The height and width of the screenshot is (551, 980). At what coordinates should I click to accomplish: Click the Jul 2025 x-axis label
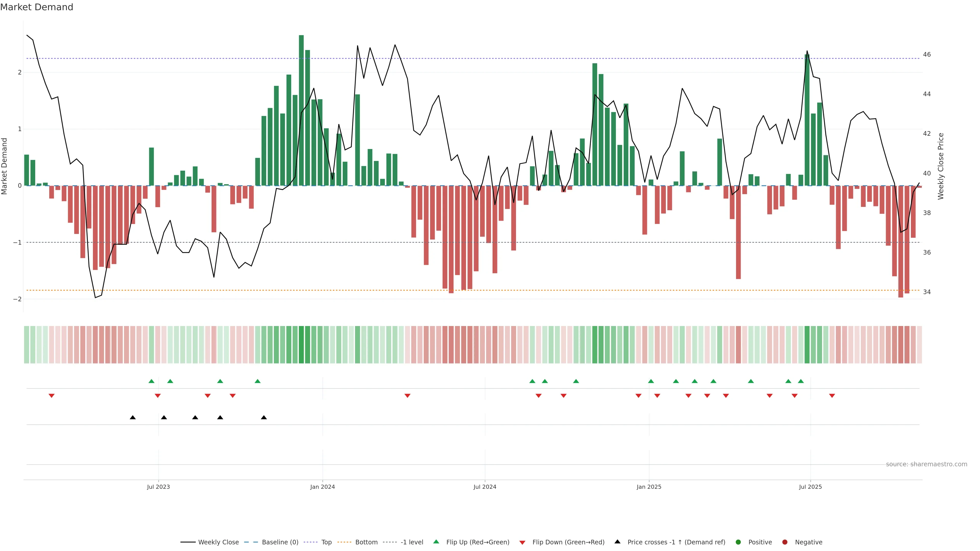point(810,487)
